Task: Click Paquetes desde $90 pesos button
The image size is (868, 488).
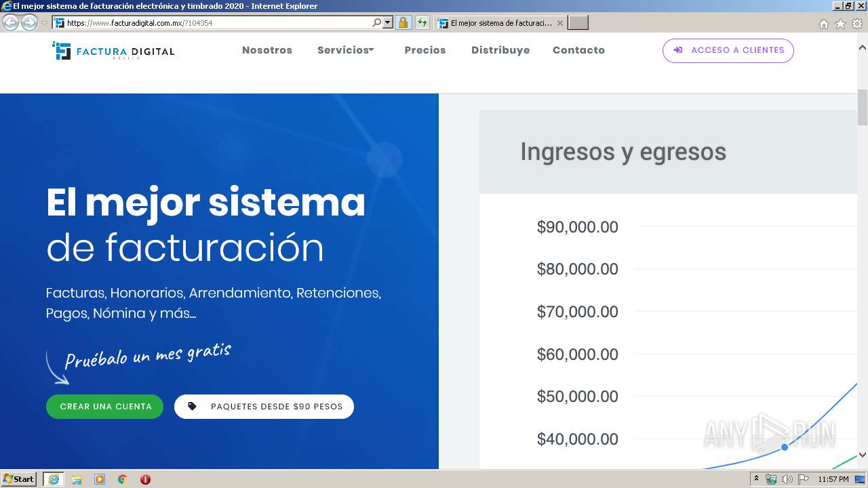Action: [264, 407]
